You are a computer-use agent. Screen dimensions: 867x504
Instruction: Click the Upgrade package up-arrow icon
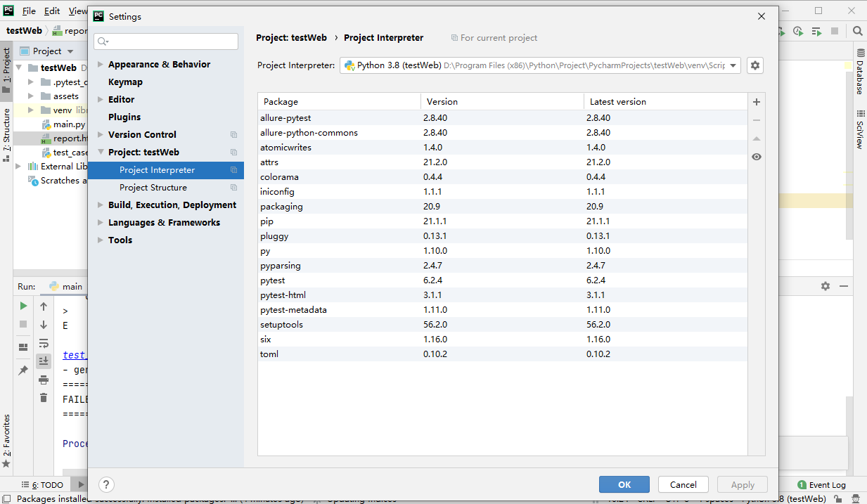757,138
